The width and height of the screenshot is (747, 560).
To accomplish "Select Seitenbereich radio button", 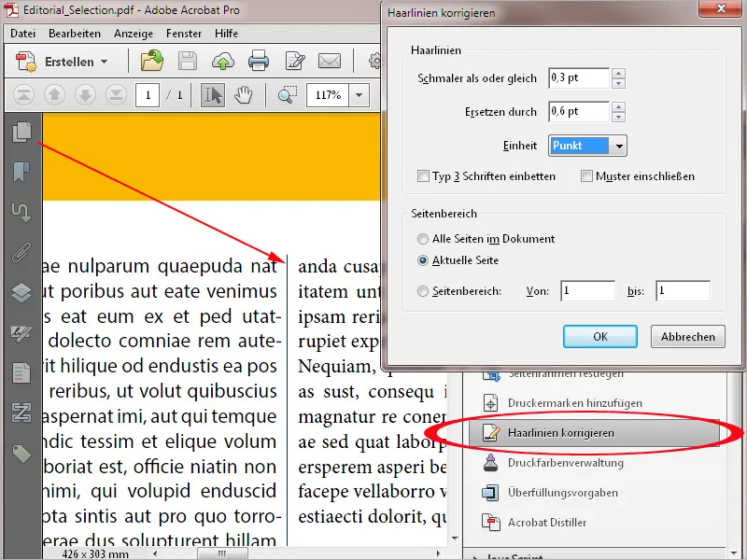I will [423, 291].
